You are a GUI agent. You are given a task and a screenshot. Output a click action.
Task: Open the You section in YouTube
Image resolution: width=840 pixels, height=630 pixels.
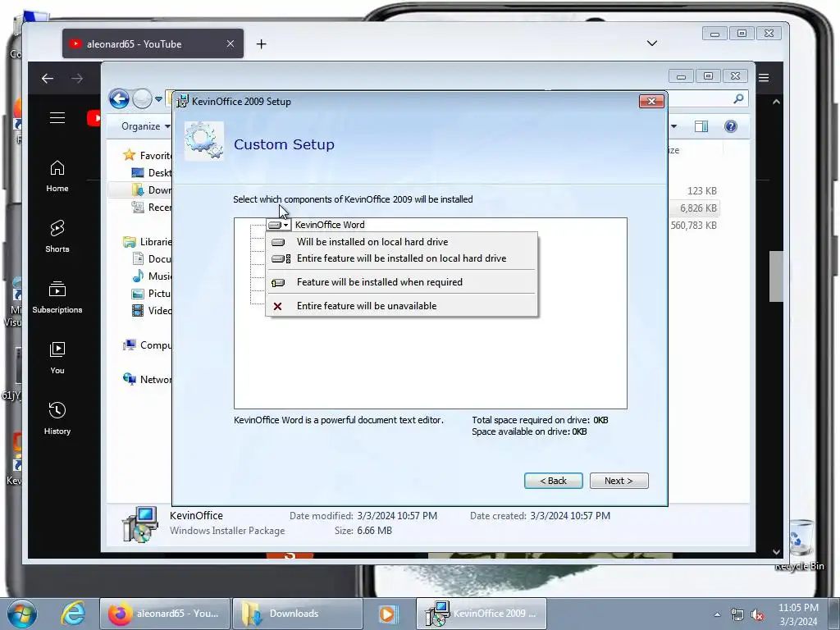pyautogui.click(x=57, y=358)
